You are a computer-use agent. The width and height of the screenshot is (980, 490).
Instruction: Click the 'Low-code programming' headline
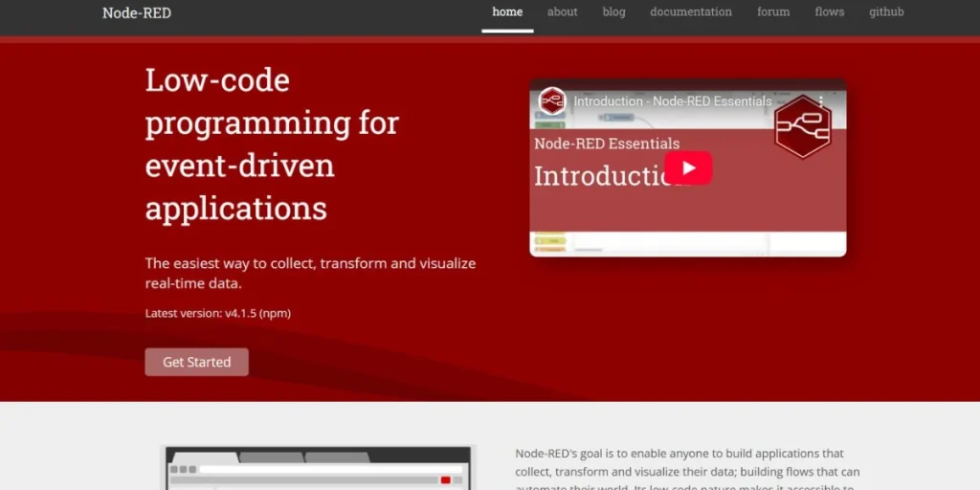[272, 144]
